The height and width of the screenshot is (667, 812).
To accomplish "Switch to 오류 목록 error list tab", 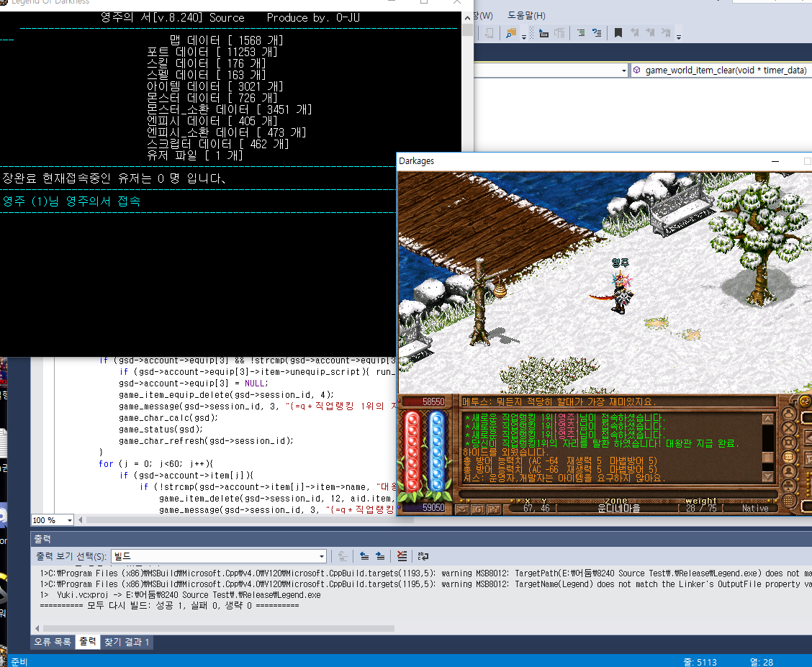I will [53, 642].
